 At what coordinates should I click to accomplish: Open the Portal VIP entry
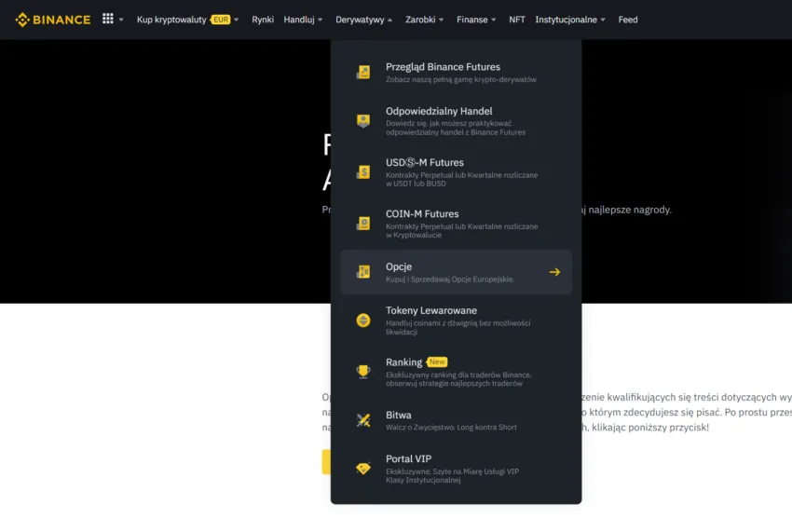[457, 469]
